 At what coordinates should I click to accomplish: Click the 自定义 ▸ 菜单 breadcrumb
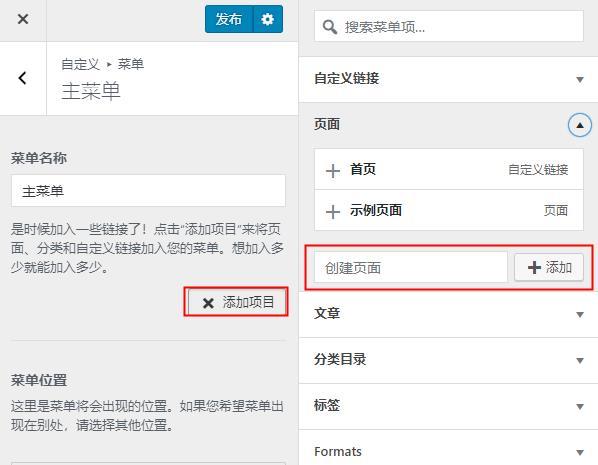click(x=103, y=64)
